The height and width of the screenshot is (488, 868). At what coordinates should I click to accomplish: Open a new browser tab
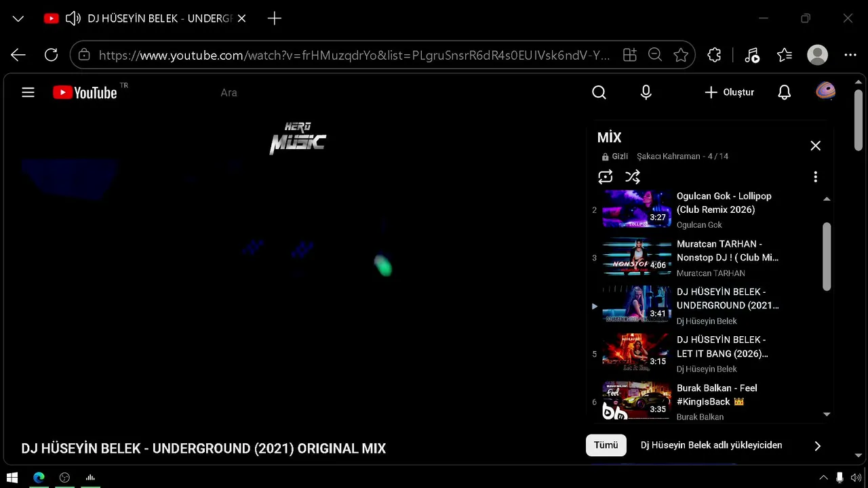[275, 19]
